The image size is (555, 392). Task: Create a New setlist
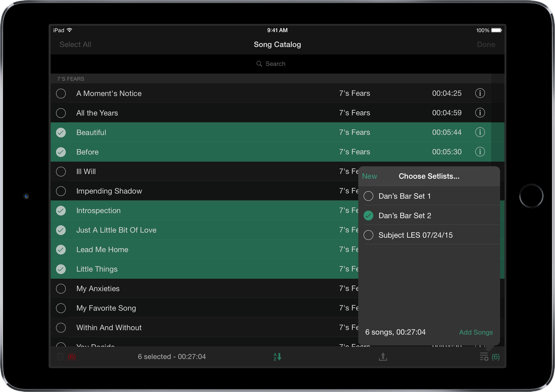[x=369, y=176]
